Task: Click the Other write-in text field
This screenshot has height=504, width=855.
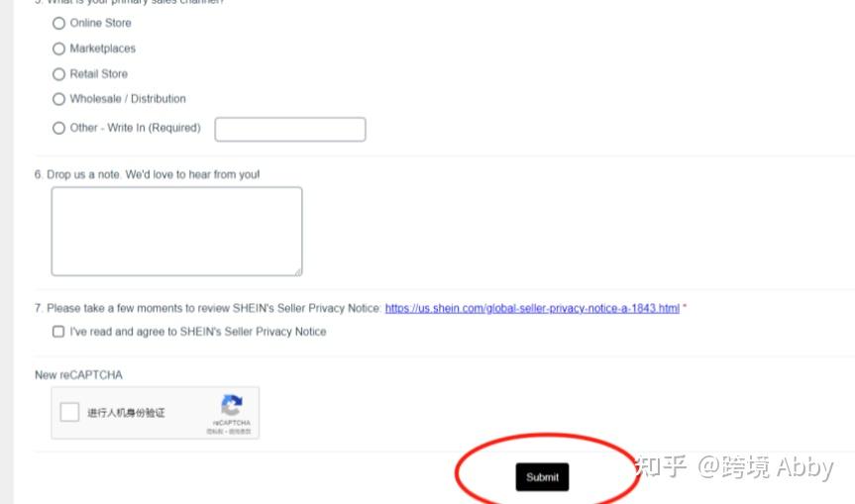Action: coord(290,130)
